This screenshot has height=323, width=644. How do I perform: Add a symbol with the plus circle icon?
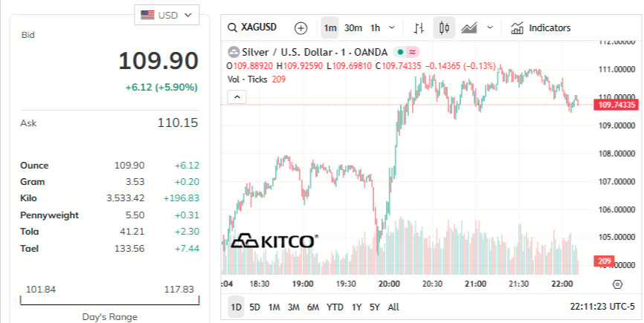coord(300,28)
